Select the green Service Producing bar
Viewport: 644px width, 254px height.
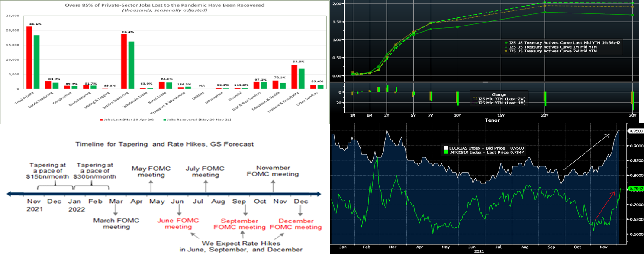tap(130, 65)
